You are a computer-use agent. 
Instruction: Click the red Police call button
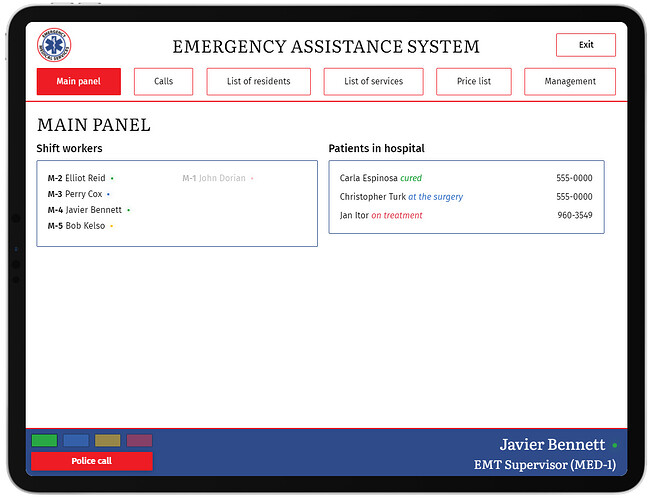click(92, 461)
